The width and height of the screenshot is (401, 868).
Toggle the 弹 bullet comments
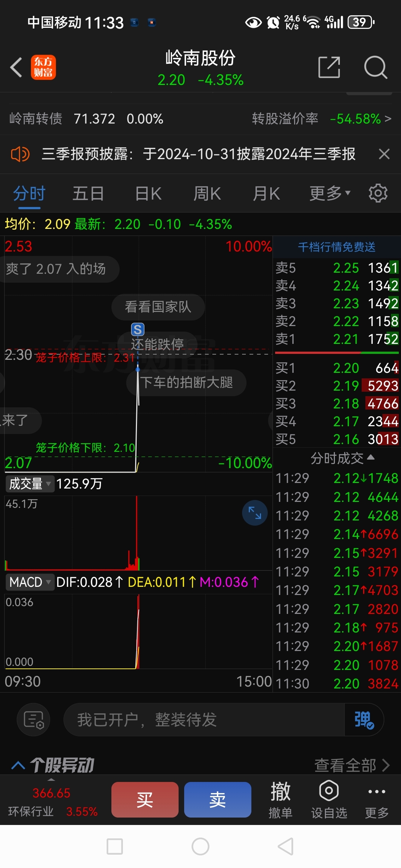[364, 720]
